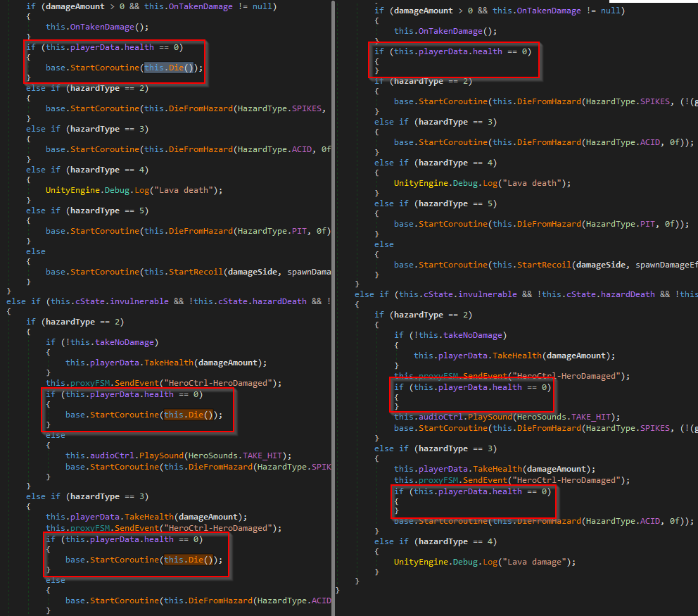
Task: Click HeroSounds.TAKE_HIT in the left pane
Action: click(235, 455)
